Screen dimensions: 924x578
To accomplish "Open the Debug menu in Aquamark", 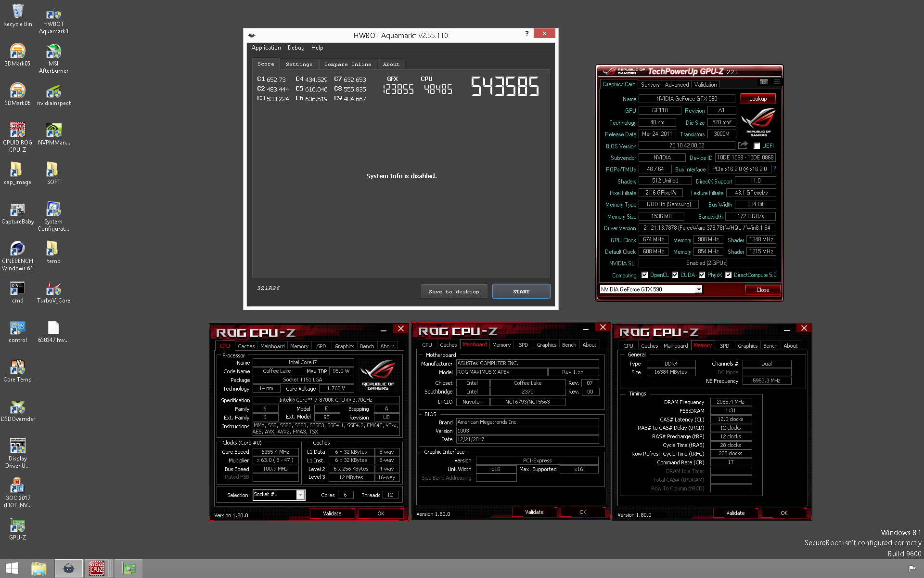I will pyautogui.click(x=296, y=48).
